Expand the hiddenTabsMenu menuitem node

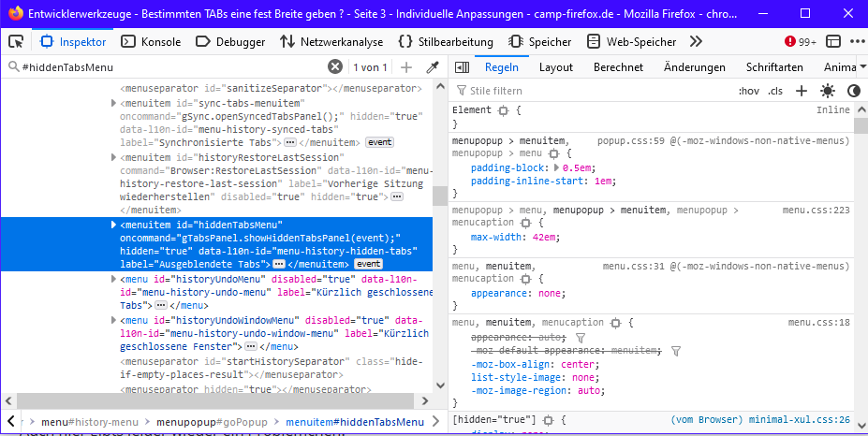point(114,225)
